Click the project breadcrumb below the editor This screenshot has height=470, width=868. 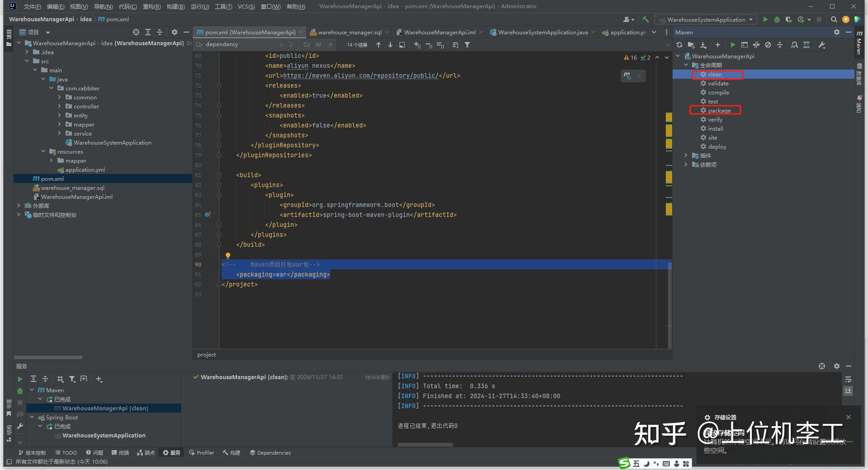point(206,354)
